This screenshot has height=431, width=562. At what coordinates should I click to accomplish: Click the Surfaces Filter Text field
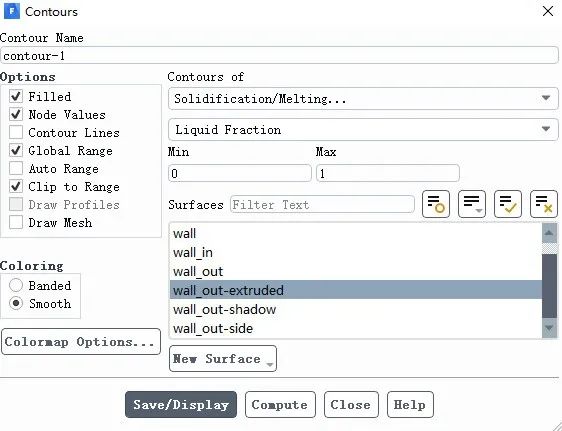pyautogui.click(x=322, y=205)
